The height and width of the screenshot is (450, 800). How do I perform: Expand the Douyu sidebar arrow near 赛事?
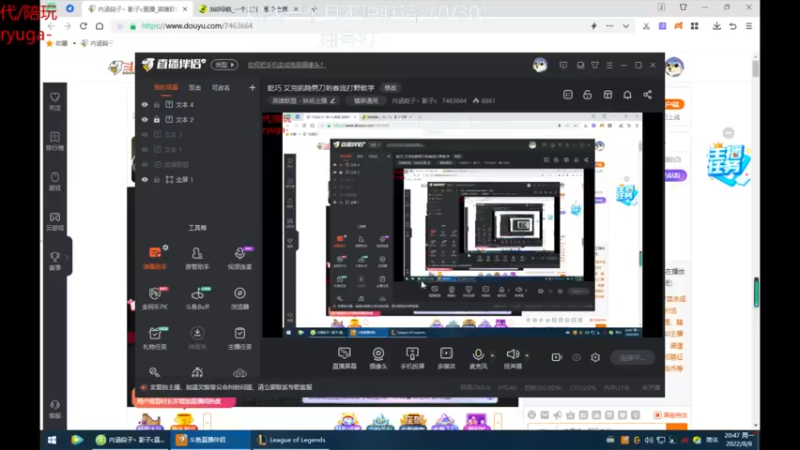coord(67,257)
